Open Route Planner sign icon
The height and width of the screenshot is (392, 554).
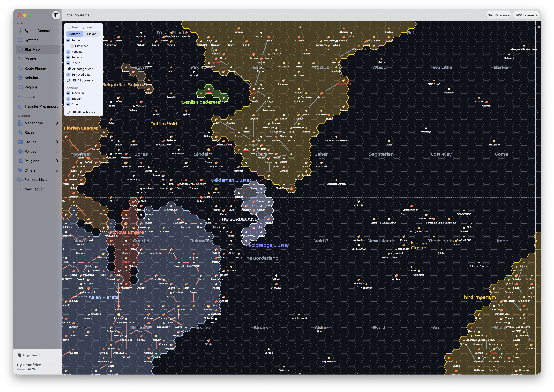(x=20, y=68)
